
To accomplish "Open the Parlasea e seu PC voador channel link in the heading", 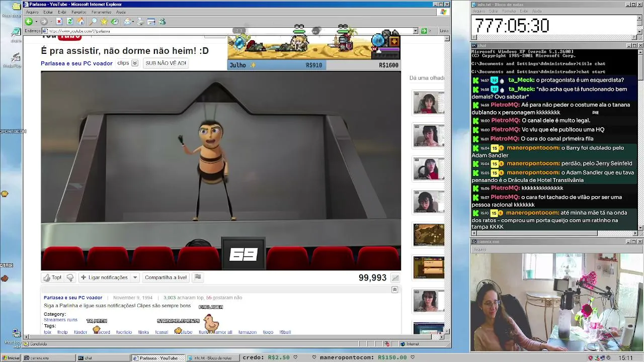I will pyautogui.click(x=76, y=63).
